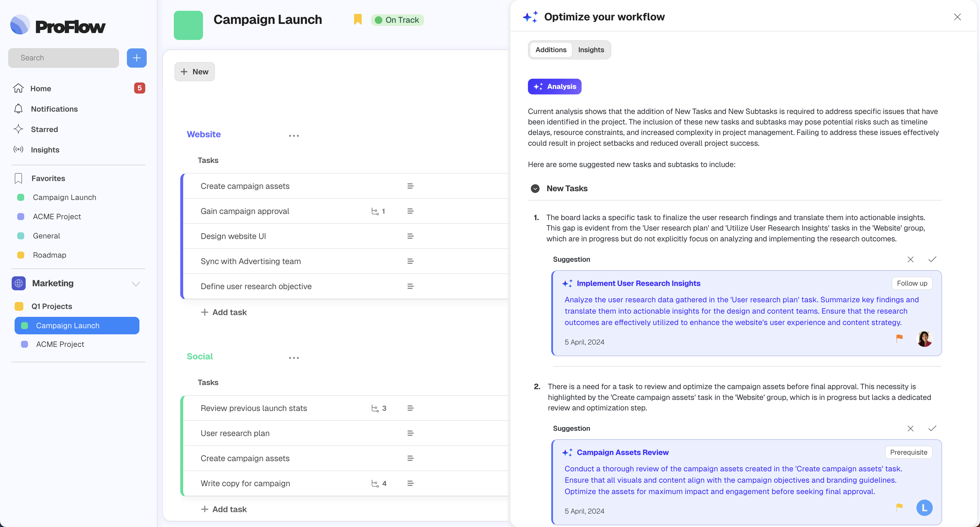Image resolution: width=980 pixels, height=527 pixels.
Task: Accept the Implement User Research Insights suggestion checkmark
Action: click(x=932, y=259)
